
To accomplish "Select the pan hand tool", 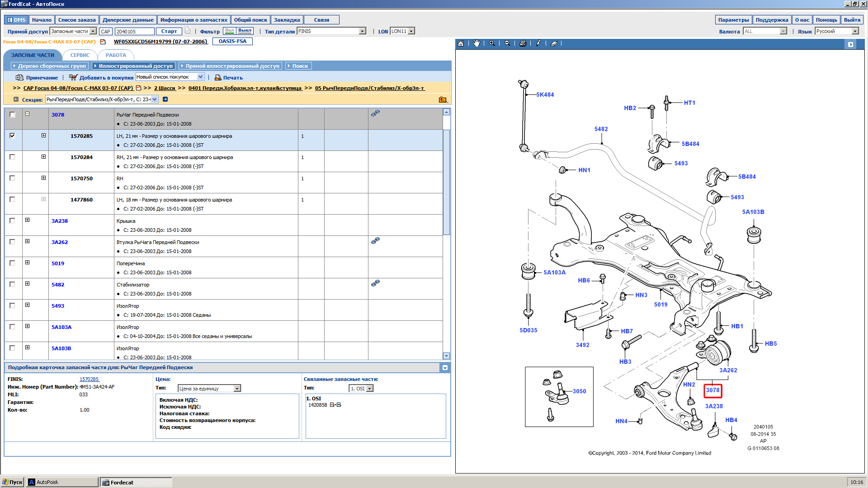I will click(476, 43).
